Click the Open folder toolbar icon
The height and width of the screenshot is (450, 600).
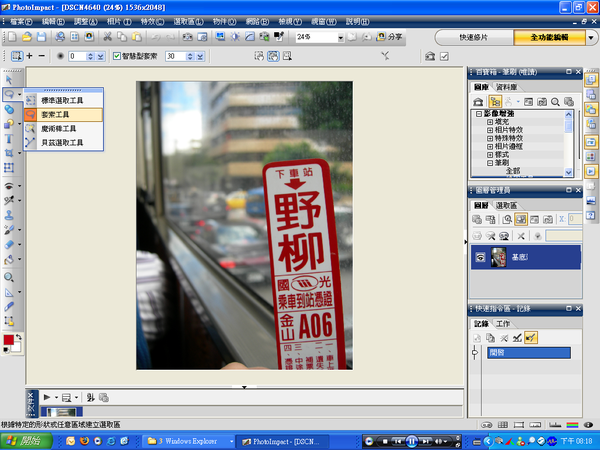[x=27, y=37]
